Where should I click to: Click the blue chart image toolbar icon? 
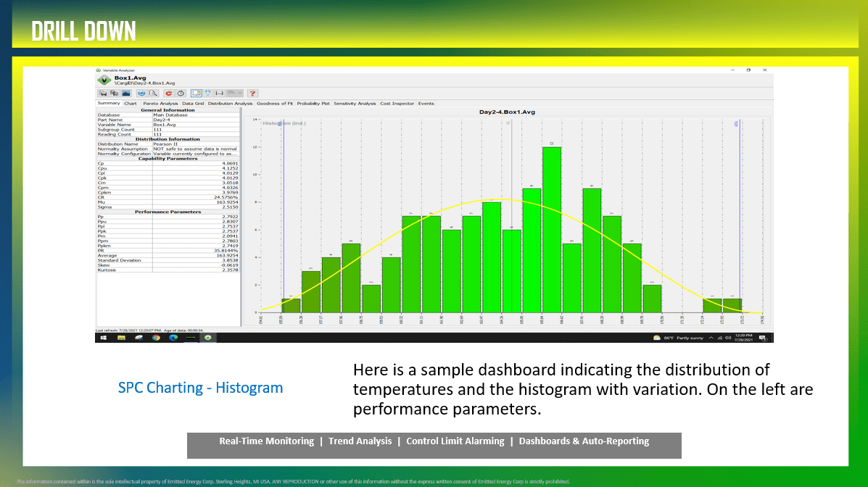tap(126, 93)
